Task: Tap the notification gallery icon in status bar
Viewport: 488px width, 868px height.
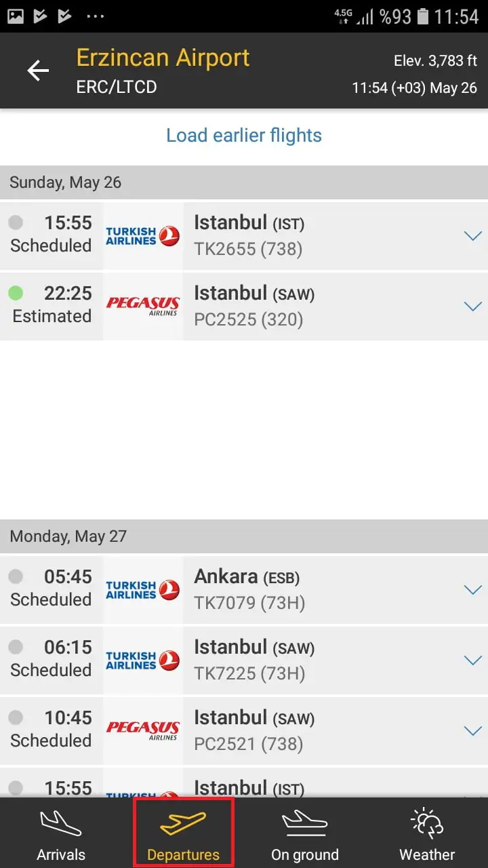Action: [15, 16]
